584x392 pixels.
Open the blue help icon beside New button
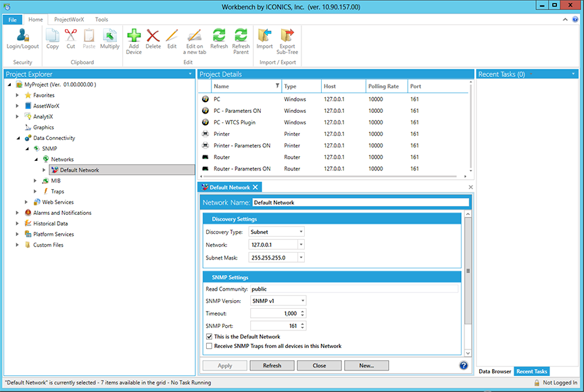pos(463,366)
